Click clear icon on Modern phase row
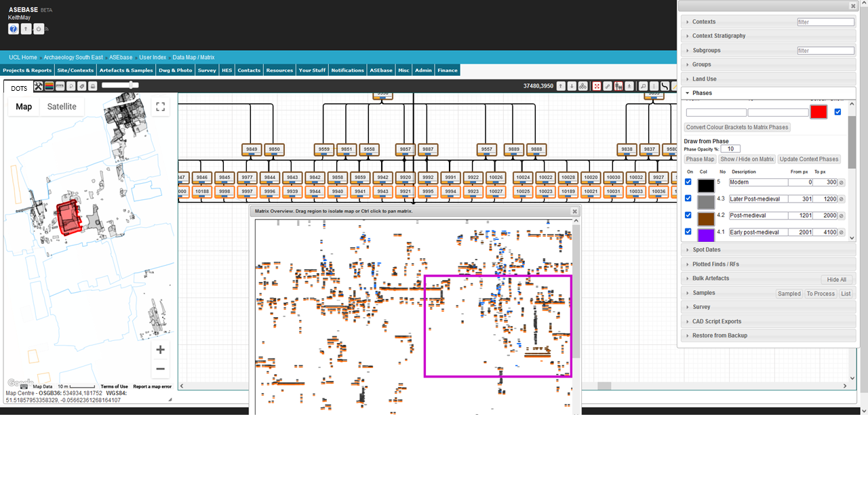 pyautogui.click(x=842, y=182)
